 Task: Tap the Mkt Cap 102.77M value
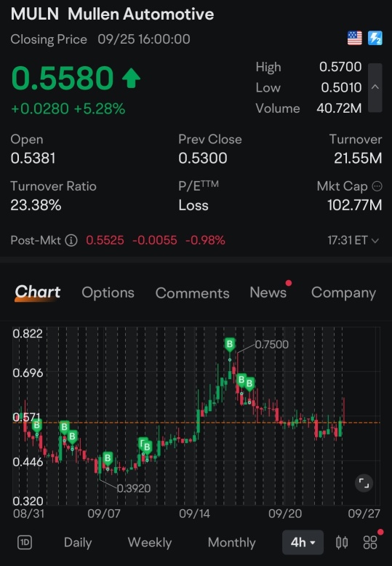[354, 205]
